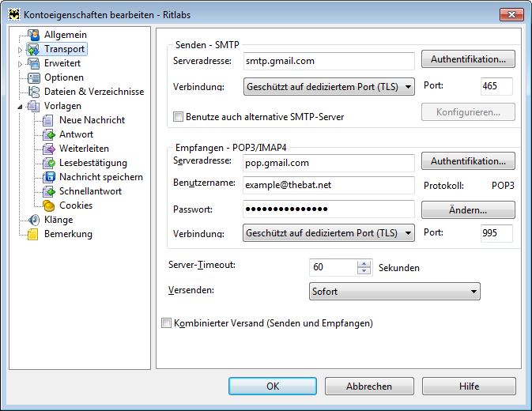Enable alternative SMTP-Server checkbox
532x411 pixels.
tap(178, 117)
